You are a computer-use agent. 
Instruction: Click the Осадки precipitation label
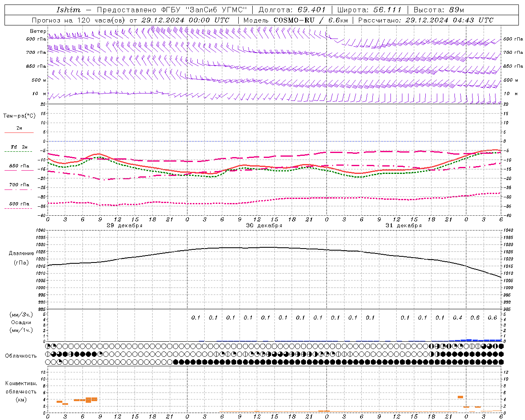pyautogui.click(x=21, y=322)
